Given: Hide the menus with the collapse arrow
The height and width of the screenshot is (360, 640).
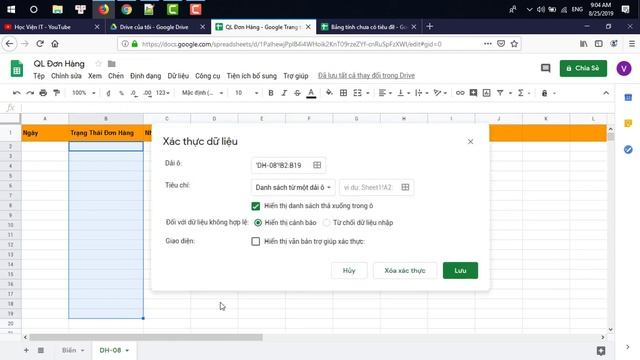Looking at the screenshot, I should pyautogui.click(x=606, y=93).
